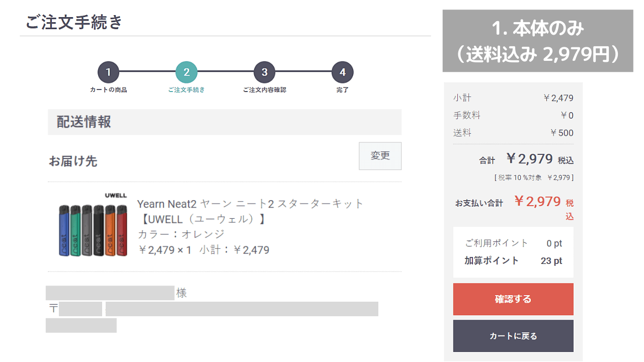The height and width of the screenshot is (362, 644).
Task: Click the 完了 step label
Action: point(343,90)
